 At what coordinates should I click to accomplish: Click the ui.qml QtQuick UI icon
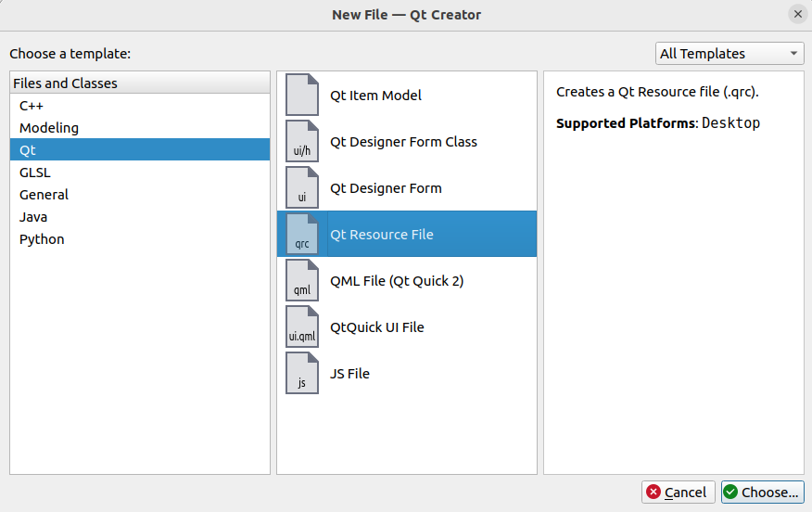click(x=301, y=327)
